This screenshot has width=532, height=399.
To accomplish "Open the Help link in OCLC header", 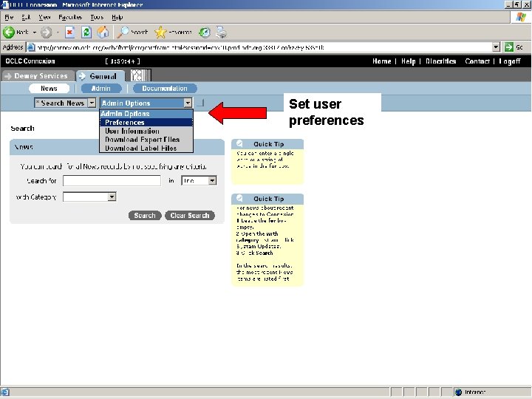I will [408, 61].
